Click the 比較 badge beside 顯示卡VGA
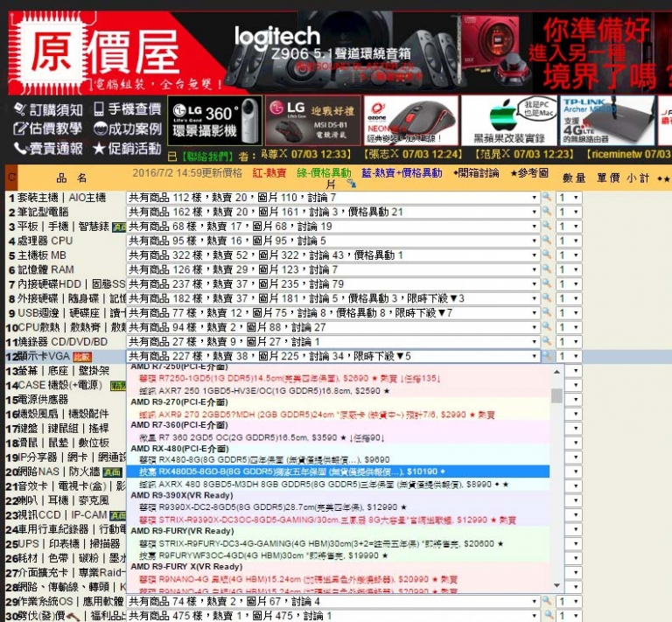Image resolution: width=672 pixels, height=622 pixels. pos(82,357)
